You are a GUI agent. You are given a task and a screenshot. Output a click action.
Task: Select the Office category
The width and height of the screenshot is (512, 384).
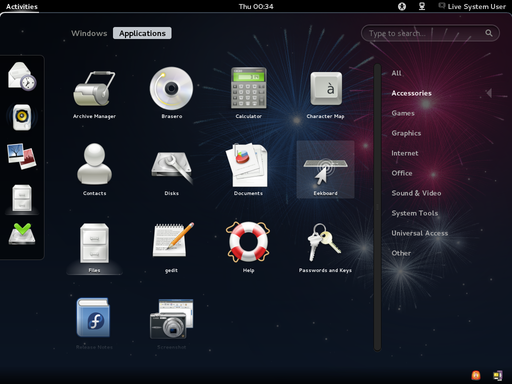402,173
